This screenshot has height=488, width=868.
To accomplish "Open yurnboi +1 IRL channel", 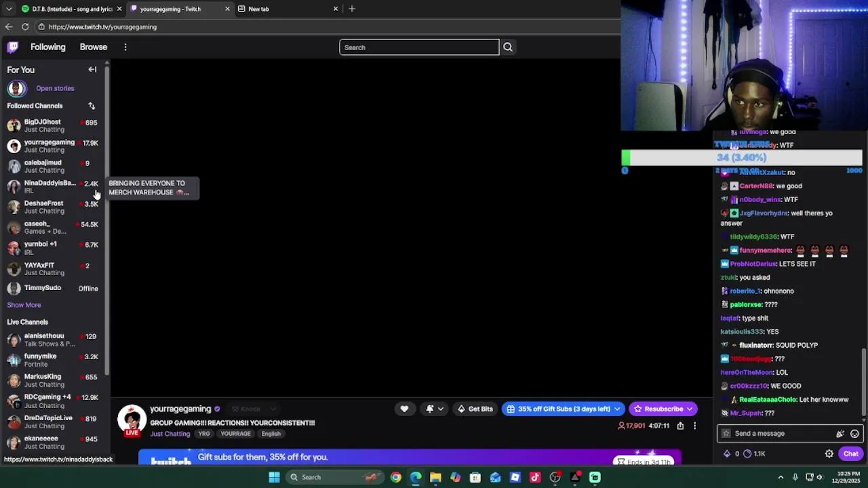I will pyautogui.click(x=53, y=247).
